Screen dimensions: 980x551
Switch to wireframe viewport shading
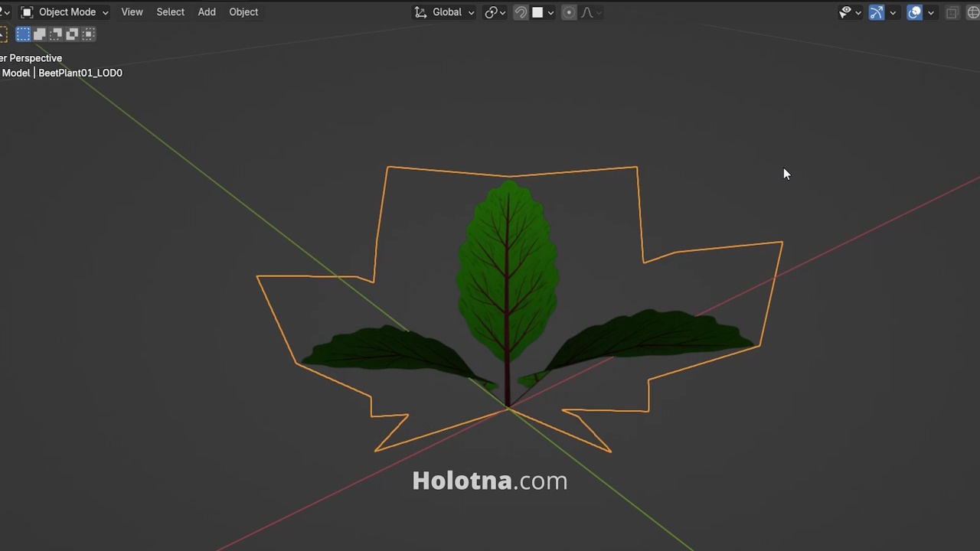click(x=973, y=12)
